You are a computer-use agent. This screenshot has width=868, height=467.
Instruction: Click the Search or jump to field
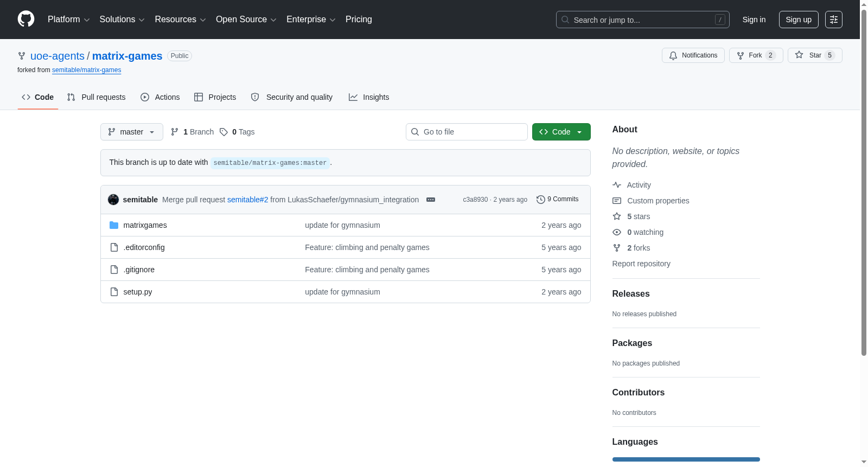643,20
